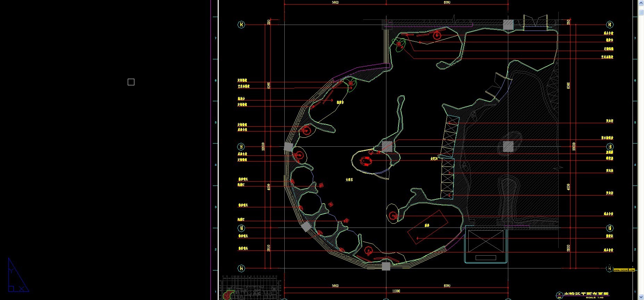This screenshot has width=644, height=300.
Task: Select the top 5000 dimension text
Action: click(x=335, y=2)
